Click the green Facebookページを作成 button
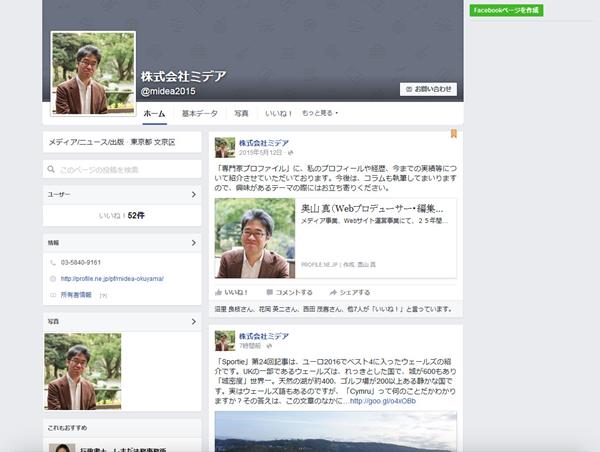Image resolution: width=600 pixels, height=452 pixels. [506, 10]
